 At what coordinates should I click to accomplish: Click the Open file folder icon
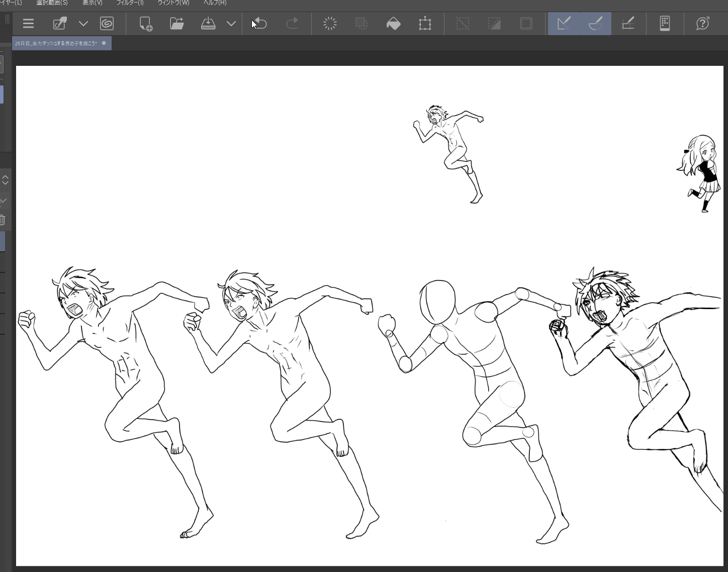tap(176, 24)
